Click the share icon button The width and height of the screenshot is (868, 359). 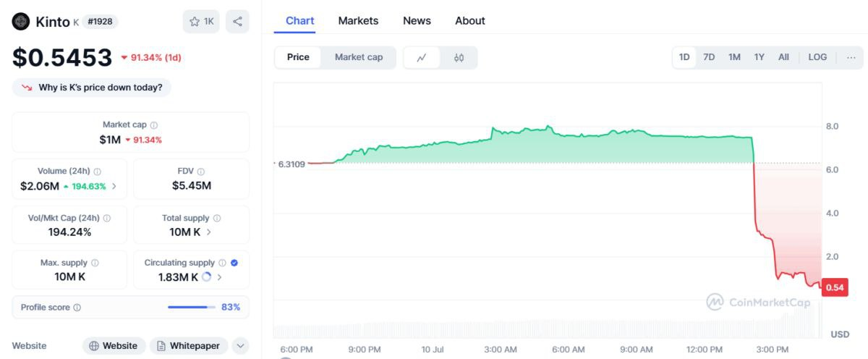237,22
